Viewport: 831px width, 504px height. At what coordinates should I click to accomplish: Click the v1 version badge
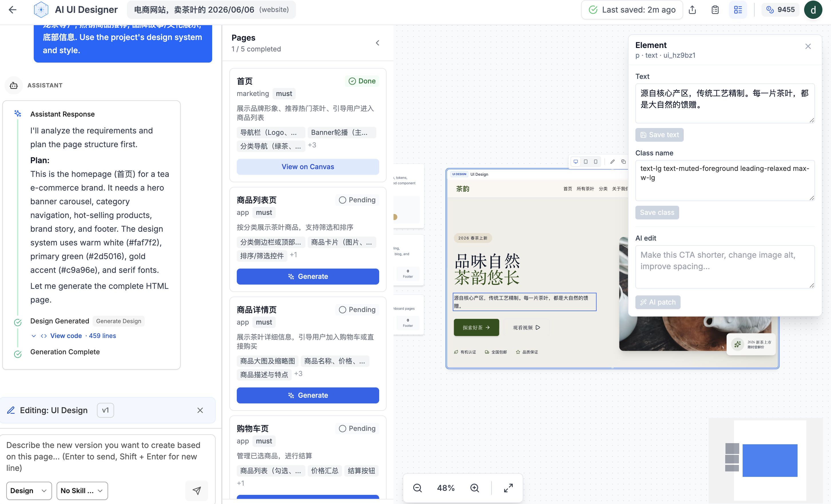coord(105,410)
